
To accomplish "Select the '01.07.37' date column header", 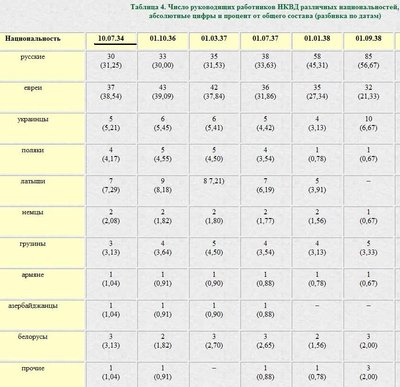I will click(x=265, y=38).
